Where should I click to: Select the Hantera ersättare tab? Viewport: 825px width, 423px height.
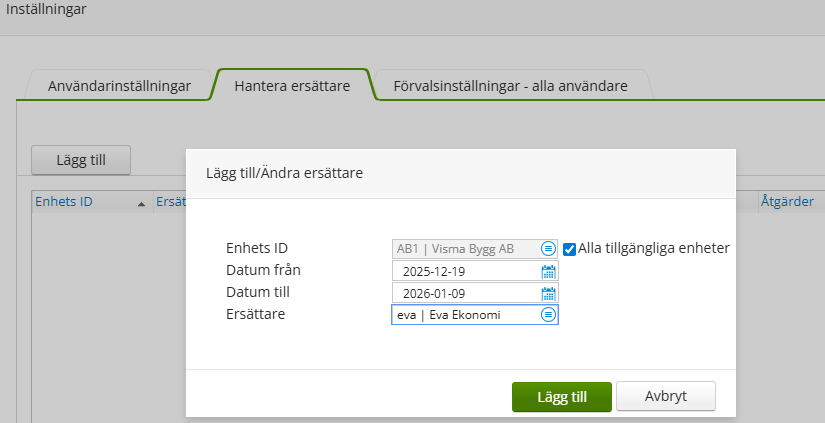point(292,86)
